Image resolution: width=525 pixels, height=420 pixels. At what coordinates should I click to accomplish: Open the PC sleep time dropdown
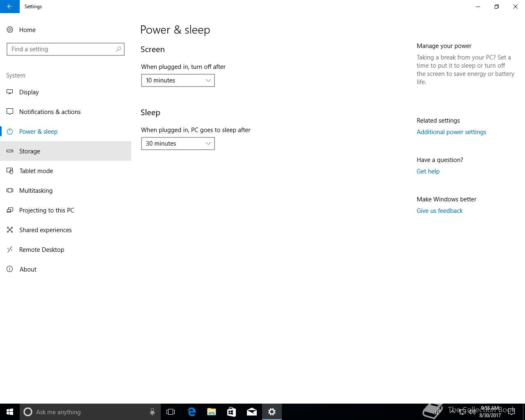178,144
